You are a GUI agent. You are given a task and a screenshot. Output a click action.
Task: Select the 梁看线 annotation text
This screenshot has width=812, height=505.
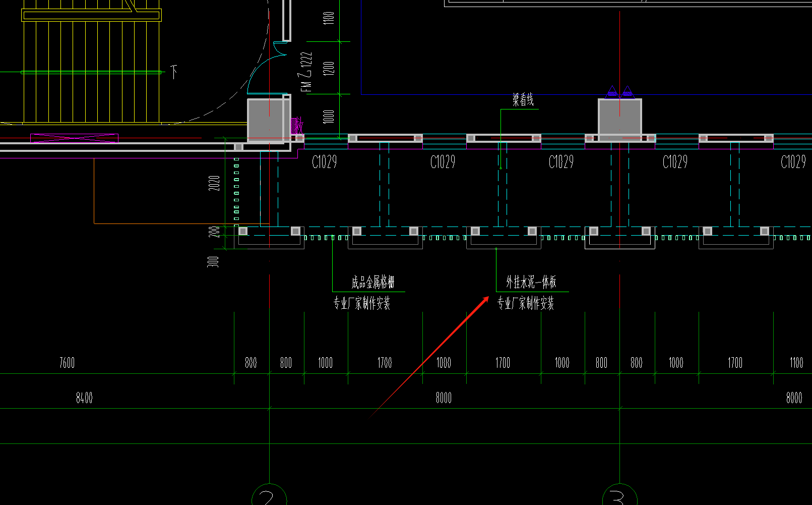coord(523,100)
